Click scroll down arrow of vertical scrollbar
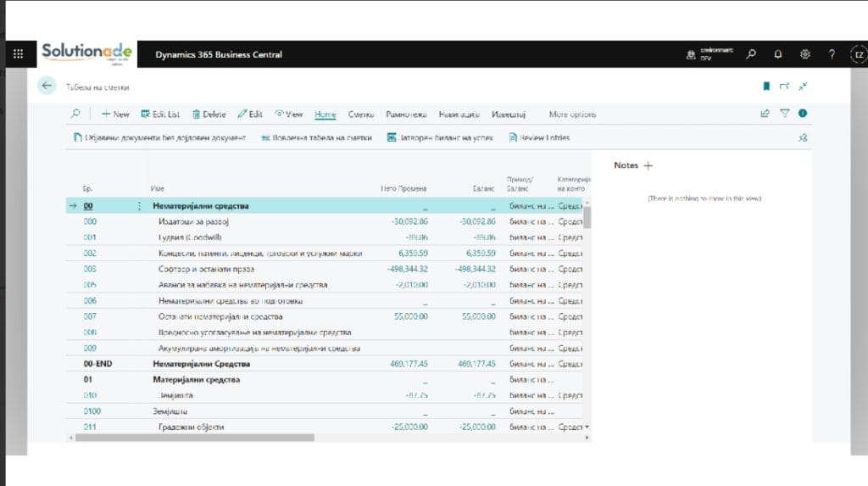The height and width of the screenshot is (486, 868). click(587, 427)
